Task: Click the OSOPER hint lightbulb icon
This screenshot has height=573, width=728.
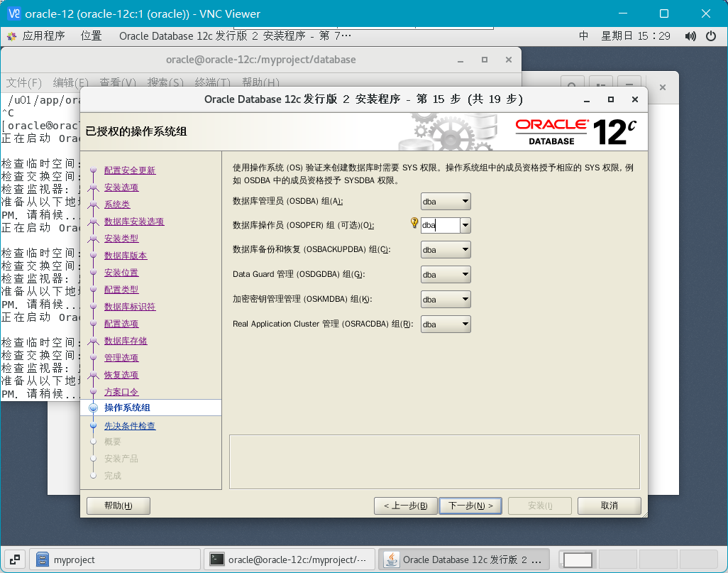Action: click(414, 223)
